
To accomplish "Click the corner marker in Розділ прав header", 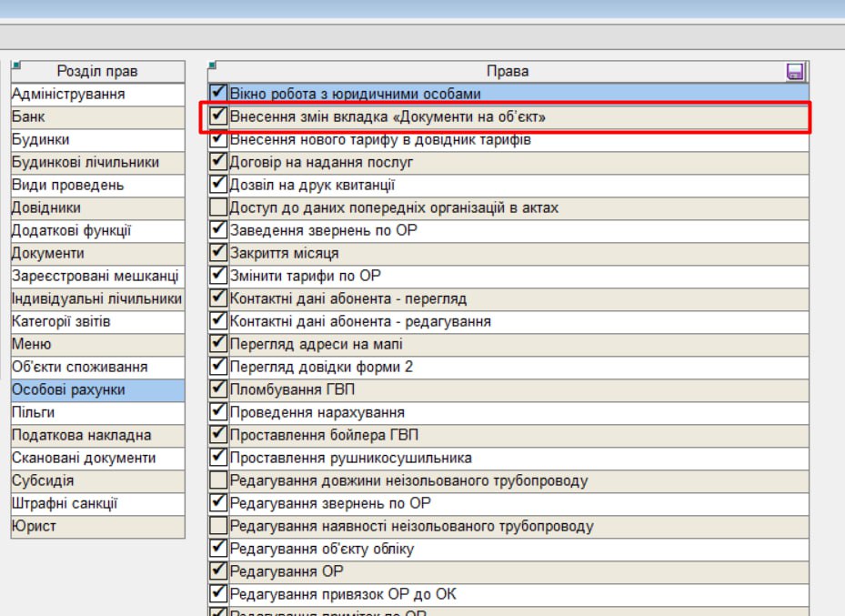I will click(x=15, y=66).
